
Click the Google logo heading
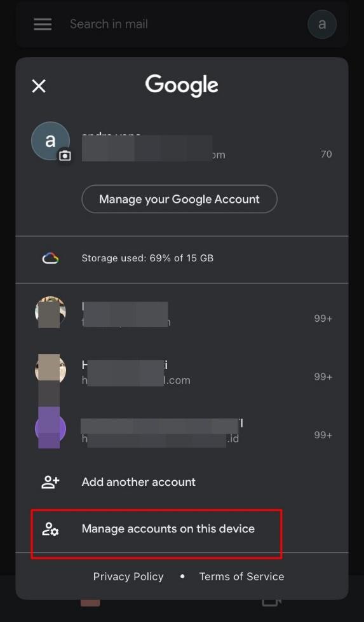182,85
